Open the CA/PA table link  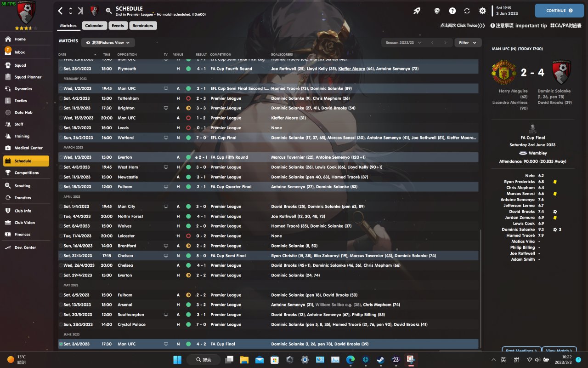566,26
